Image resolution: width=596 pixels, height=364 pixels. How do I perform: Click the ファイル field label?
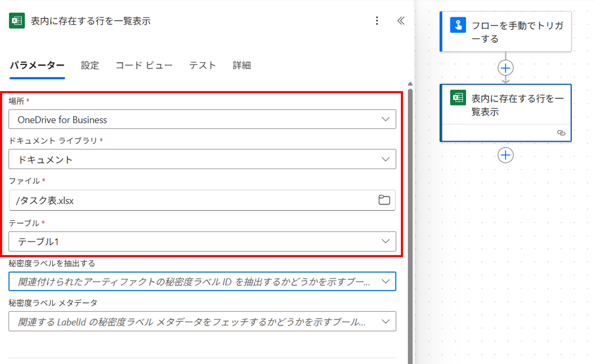tap(24, 181)
